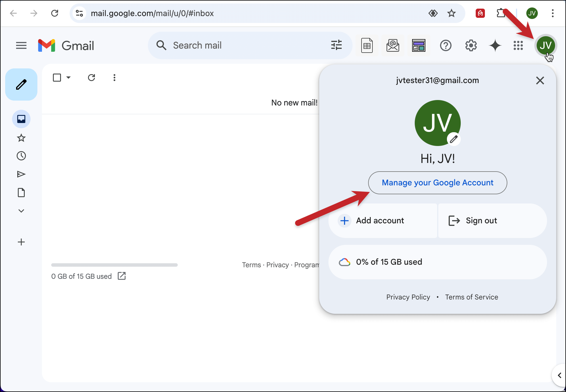This screenshot has height=392, width=566.
Task: Open Snoozed mail clock icon
Action: [21, 156]
